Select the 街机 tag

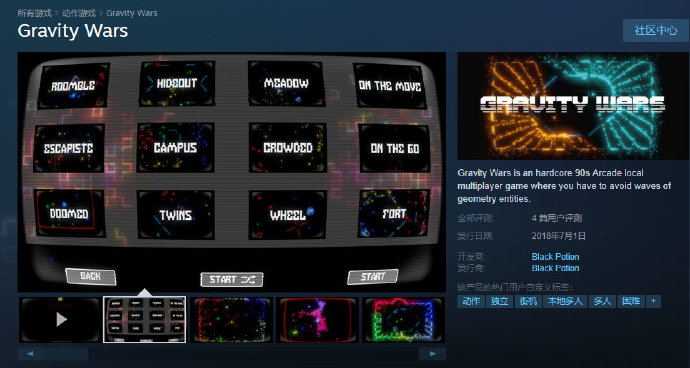(x=528, y=302)
